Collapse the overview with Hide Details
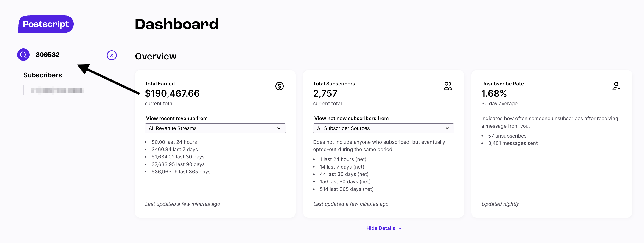The image size is (644, 243). (x=381, y=228)
